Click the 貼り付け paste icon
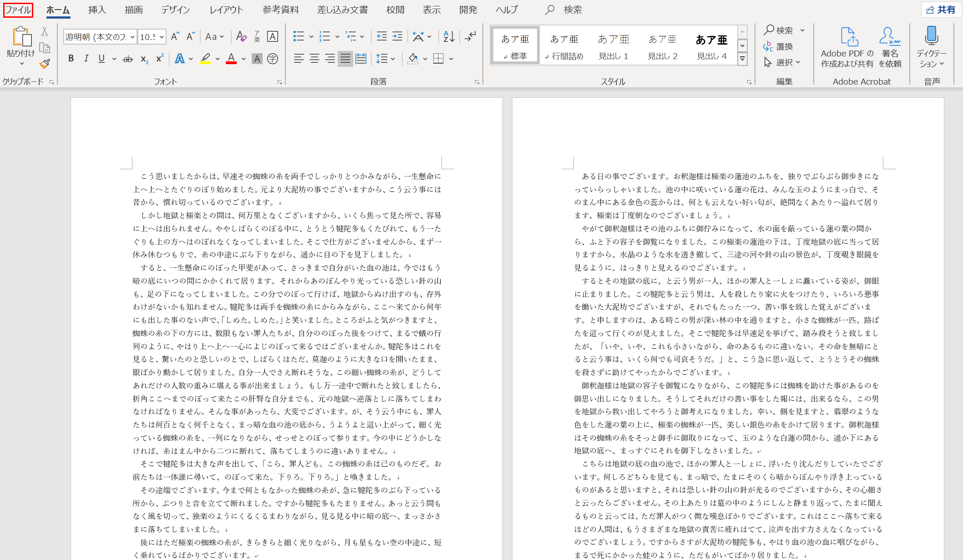The height and width of the screenshot is (560, 963). click(x=21, y=37)
